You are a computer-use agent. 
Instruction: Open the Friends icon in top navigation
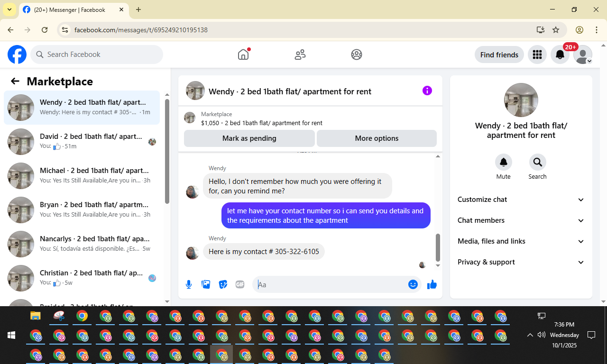[300, 55]
